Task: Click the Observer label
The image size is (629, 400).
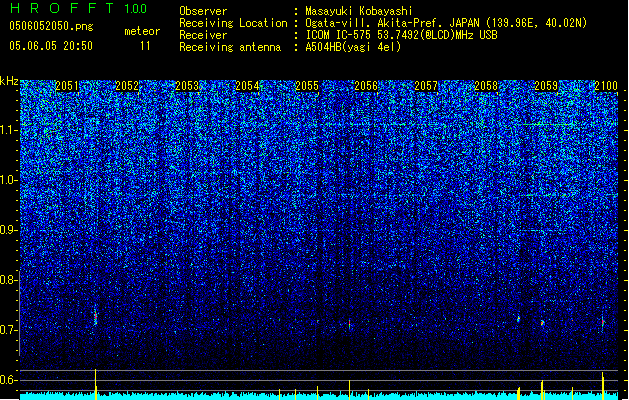Action: [x=203, y=11]
